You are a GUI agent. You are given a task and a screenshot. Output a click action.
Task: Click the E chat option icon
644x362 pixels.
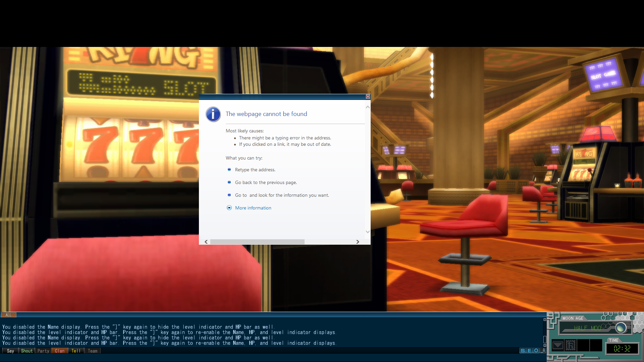[529, 351]
